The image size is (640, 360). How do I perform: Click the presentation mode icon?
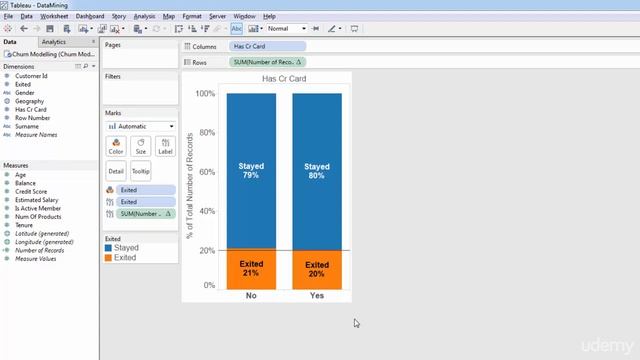354,29
